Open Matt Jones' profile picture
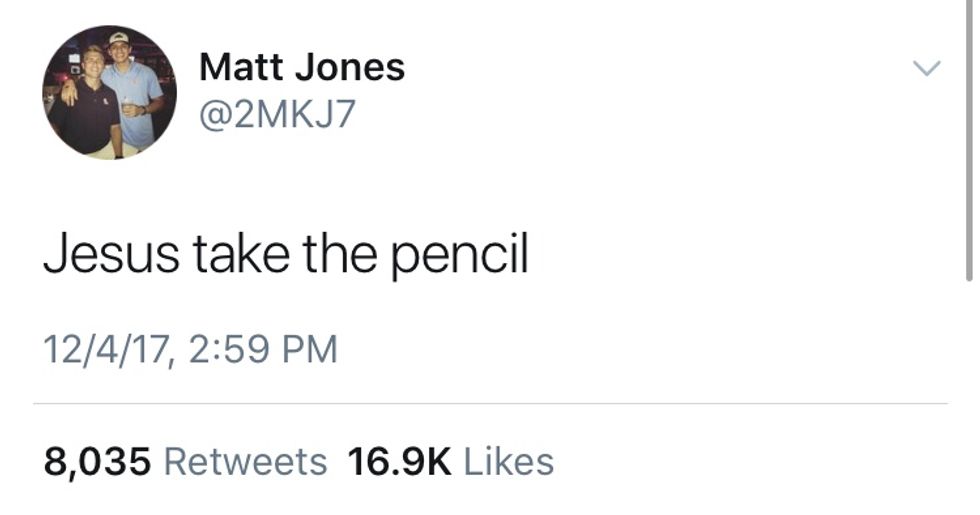Image resolution: width=980 pixels, height=515 pixels. (109, 92)
